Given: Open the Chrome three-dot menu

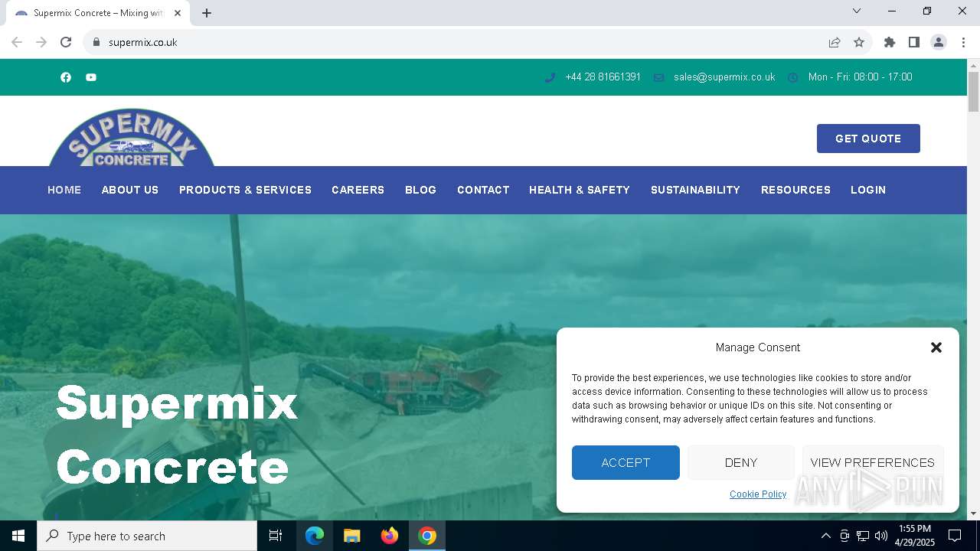Looking at the screenshot, I should pyautogui.click(x=963, y=42).
